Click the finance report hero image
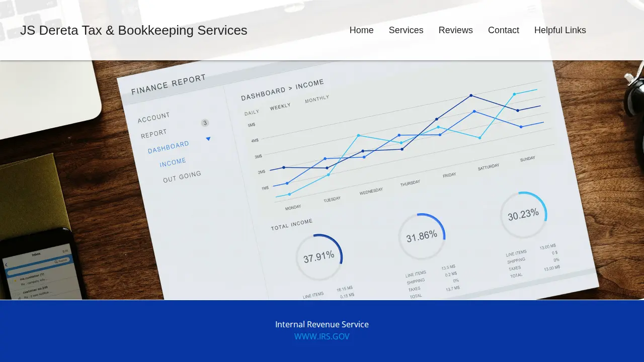This screenshot has width=644, height=362. point(322,180)
